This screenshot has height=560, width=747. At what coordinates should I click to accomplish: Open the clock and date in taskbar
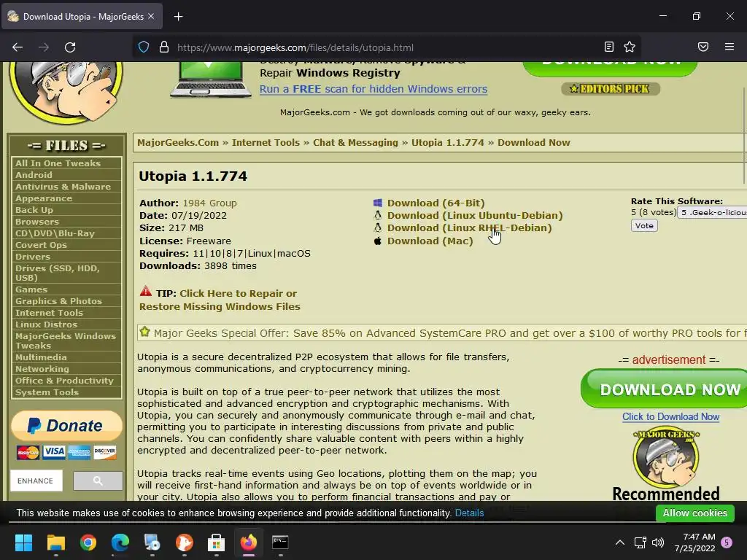[695, 542]
